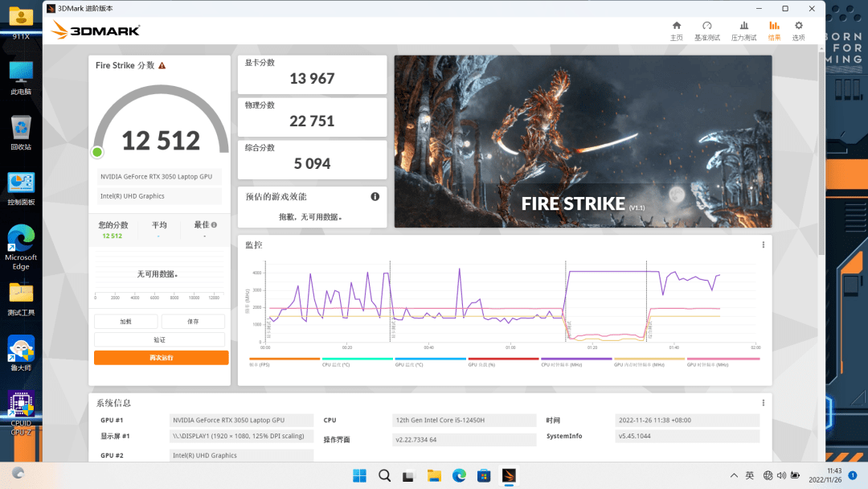Screen dimensions: 868x489
Task: Click the 保存 save button
Action: 193,321
